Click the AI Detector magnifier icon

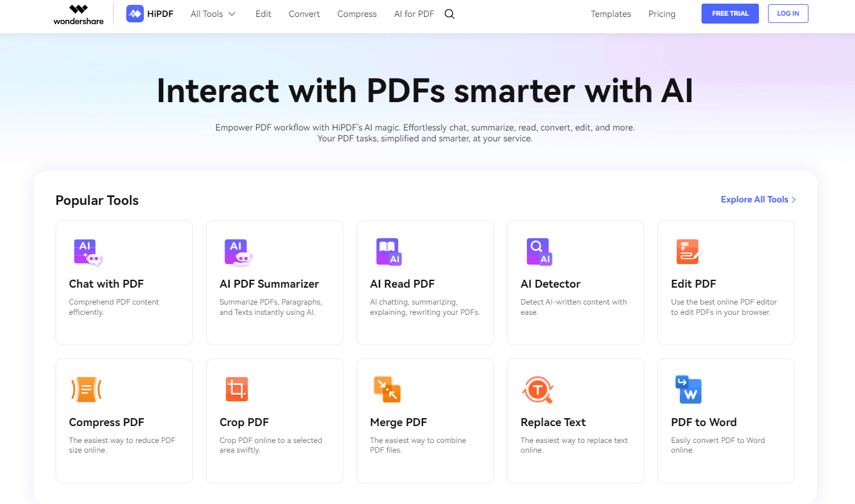[540, 252]
